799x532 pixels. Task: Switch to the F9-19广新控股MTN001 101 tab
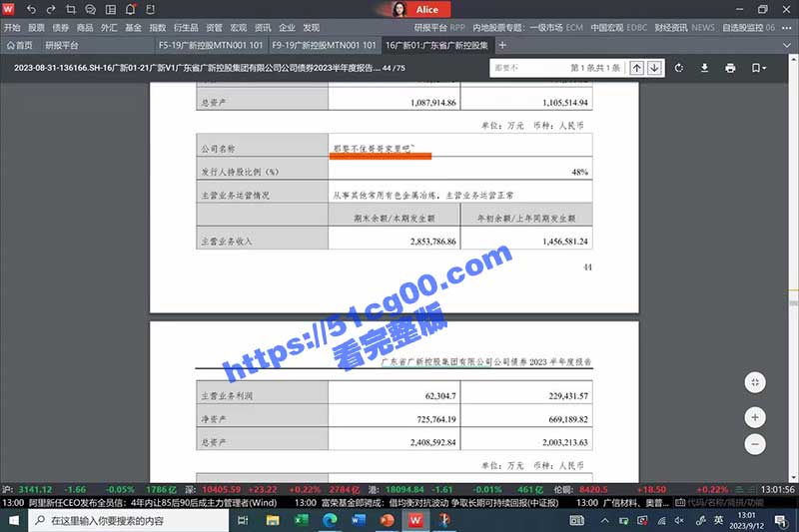click(324, 45)
